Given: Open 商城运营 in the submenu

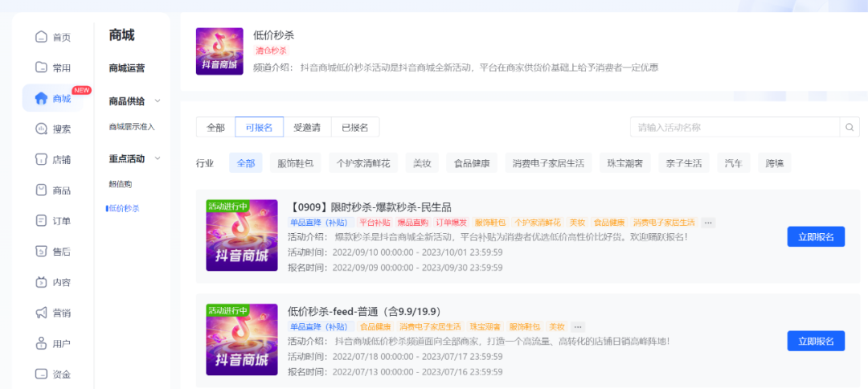Looking at the screenshot, I should pos(127,68).
